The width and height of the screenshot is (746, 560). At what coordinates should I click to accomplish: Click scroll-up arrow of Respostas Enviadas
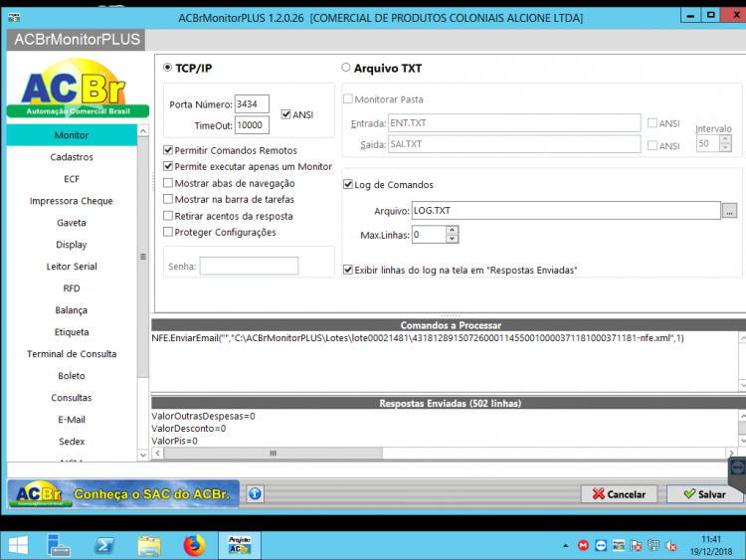(x=742, y=416)
